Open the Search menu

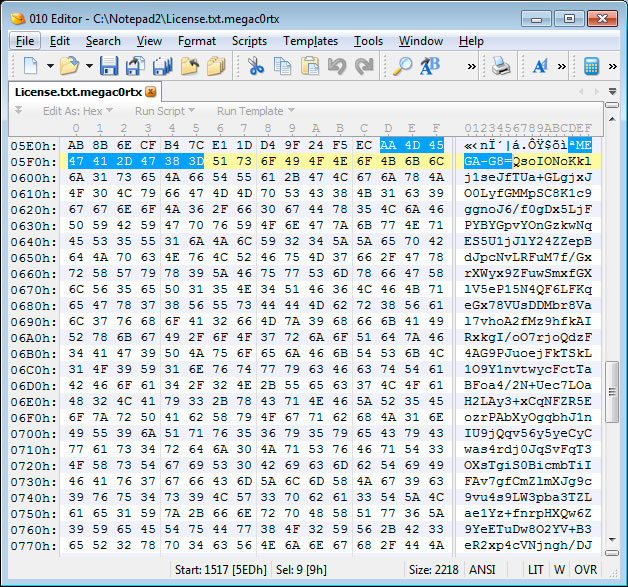pyautogui.click(x=103, y=41)
